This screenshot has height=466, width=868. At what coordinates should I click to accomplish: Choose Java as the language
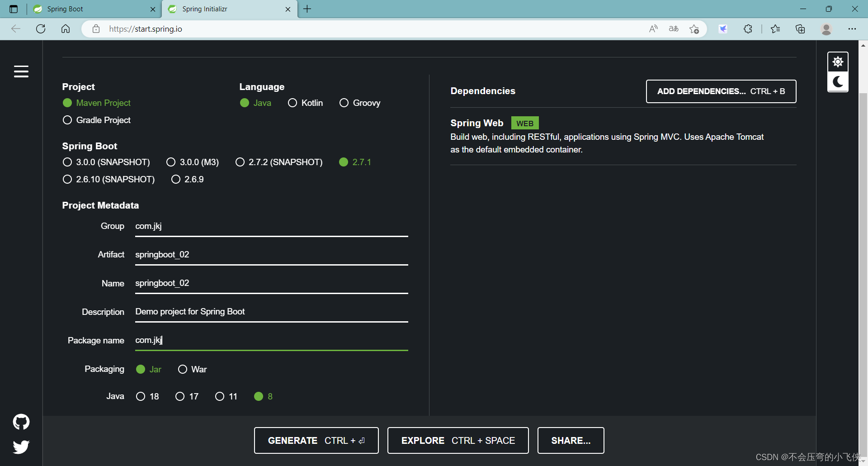pos(255,103)
